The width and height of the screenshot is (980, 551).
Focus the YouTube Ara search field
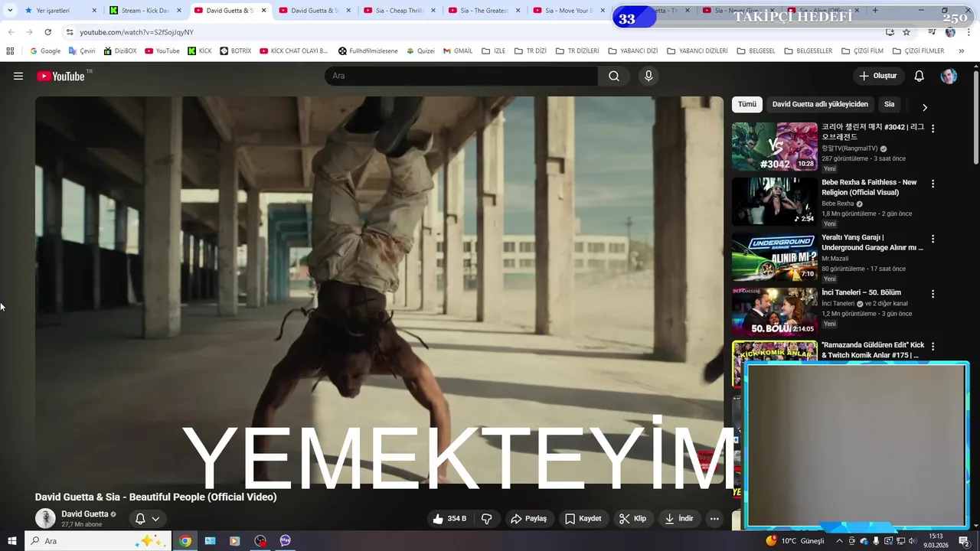coord(461,76)
